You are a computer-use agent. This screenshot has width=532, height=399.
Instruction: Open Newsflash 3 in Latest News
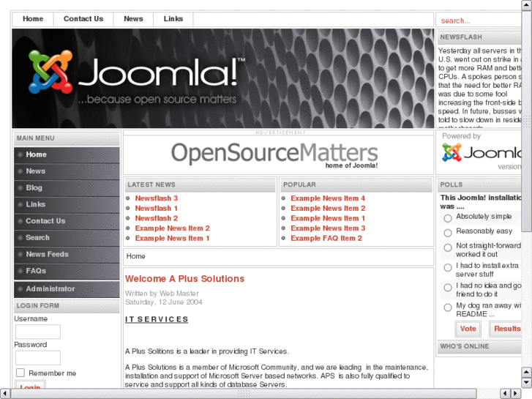pyautogui.click(x=157, y=198)
